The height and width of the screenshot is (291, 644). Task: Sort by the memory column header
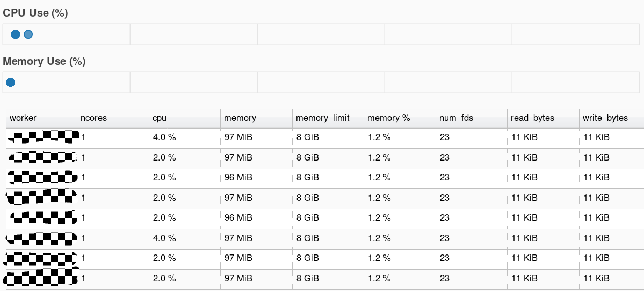[x=240, y=118]
